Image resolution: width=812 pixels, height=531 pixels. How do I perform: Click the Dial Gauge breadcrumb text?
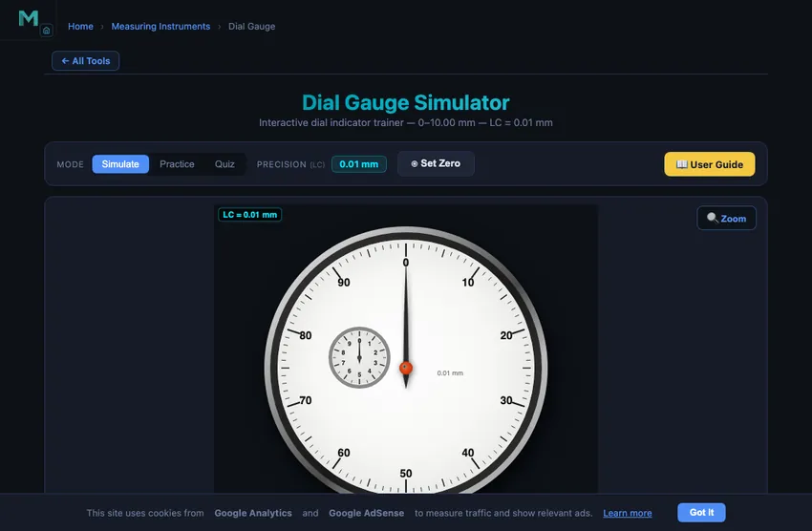[251, 27]
